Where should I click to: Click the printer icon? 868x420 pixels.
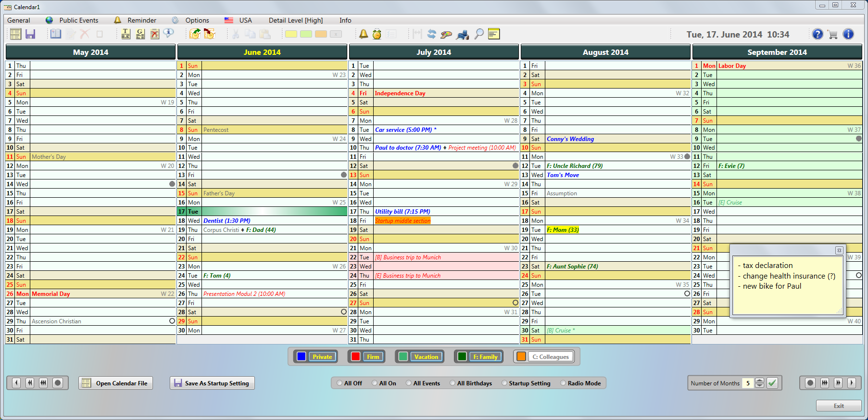(463, 35)
